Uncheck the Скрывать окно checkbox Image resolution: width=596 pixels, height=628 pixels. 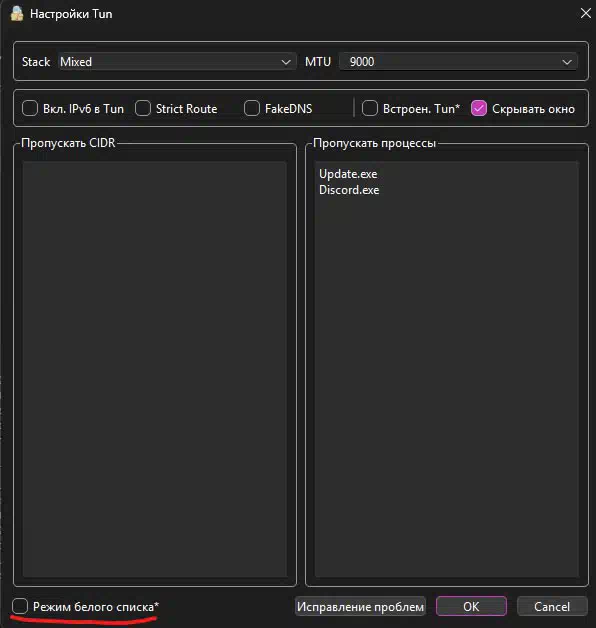479,109
